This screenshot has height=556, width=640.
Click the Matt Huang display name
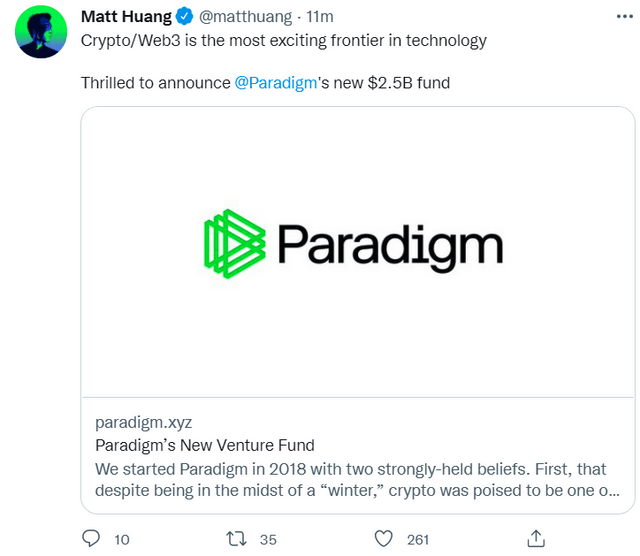click(127, 17)
